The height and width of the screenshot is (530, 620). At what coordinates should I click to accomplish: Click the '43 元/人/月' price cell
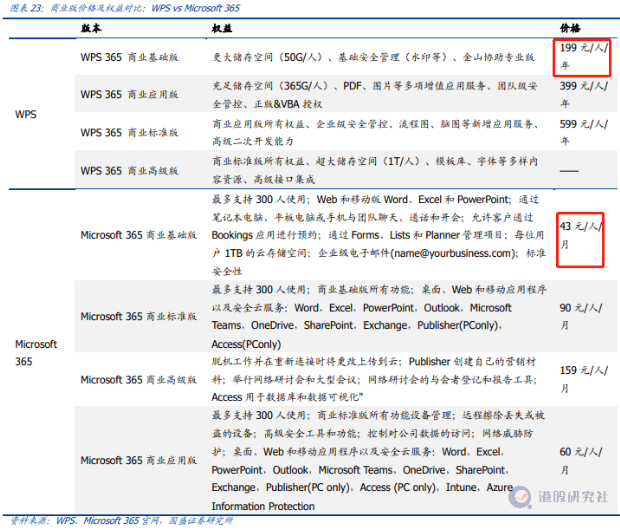580,235
